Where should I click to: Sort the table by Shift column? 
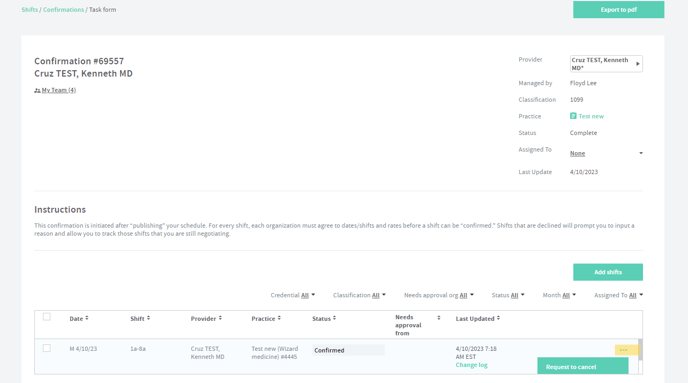coord(140,319)
